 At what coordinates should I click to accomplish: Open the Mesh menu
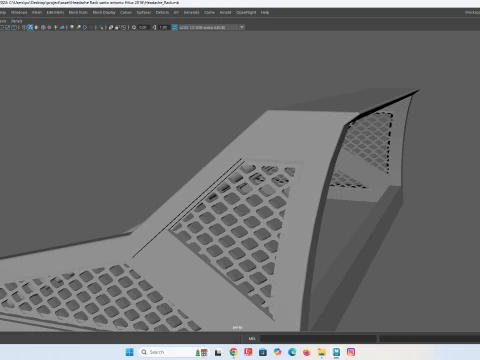click(37, 12)
